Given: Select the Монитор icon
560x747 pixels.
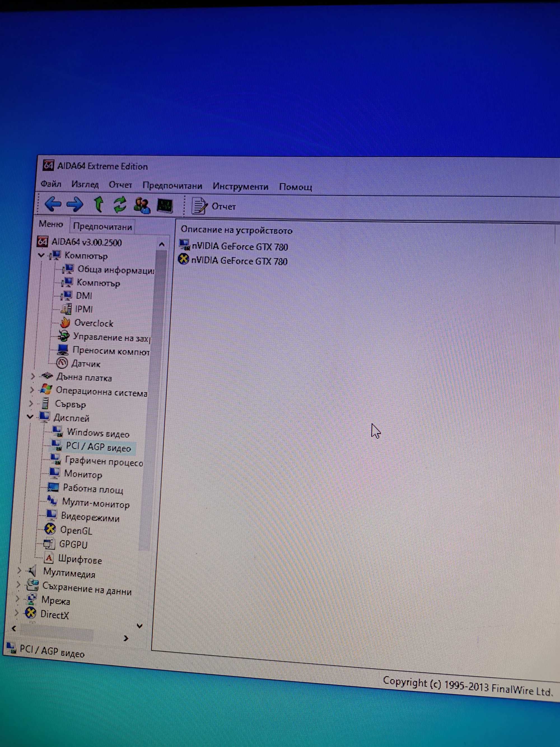Looking at the screenshot, I should [55, 473].
